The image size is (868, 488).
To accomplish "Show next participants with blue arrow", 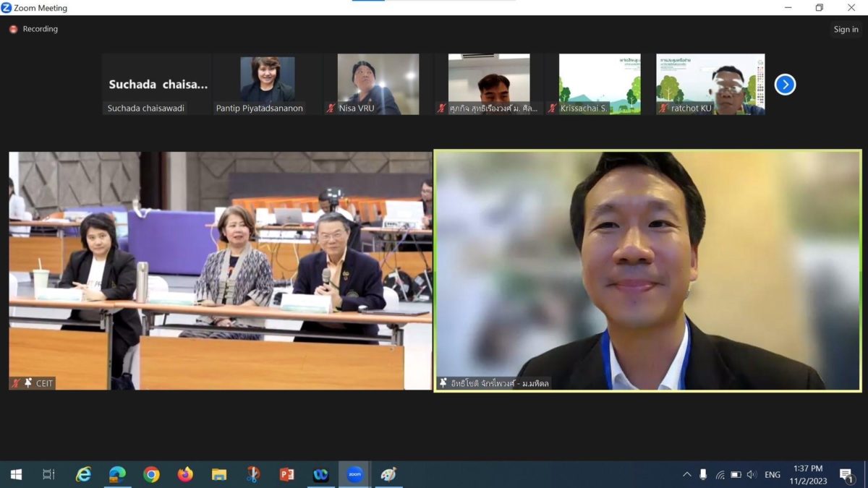I will (785, 85).
